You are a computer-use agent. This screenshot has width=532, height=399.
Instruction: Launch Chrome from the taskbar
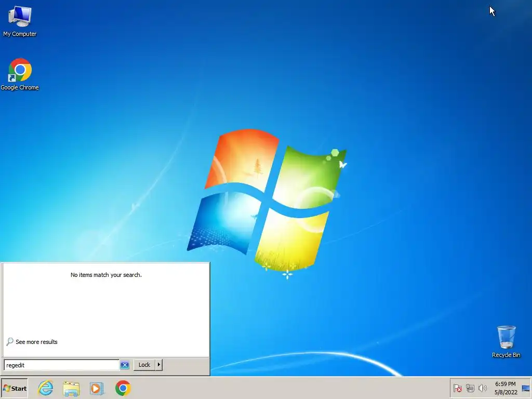pos(123,388)
